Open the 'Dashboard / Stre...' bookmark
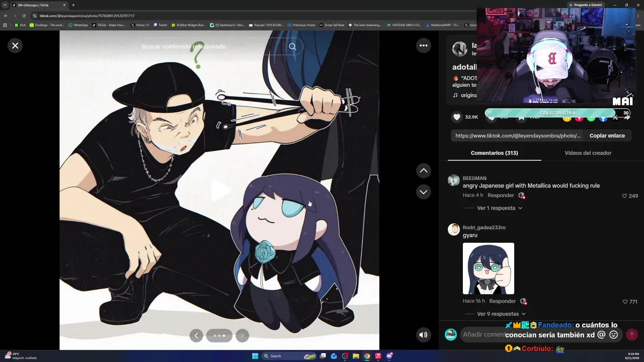This screenshot has height=362, width=644. coord(227,25)
